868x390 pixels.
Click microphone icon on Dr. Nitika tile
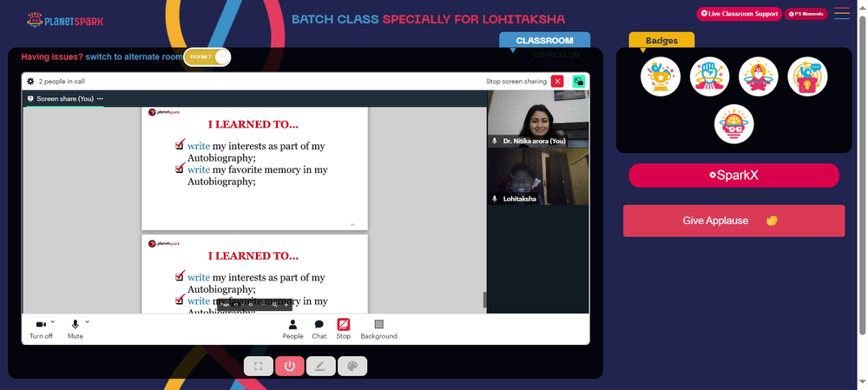pos(495,142)
